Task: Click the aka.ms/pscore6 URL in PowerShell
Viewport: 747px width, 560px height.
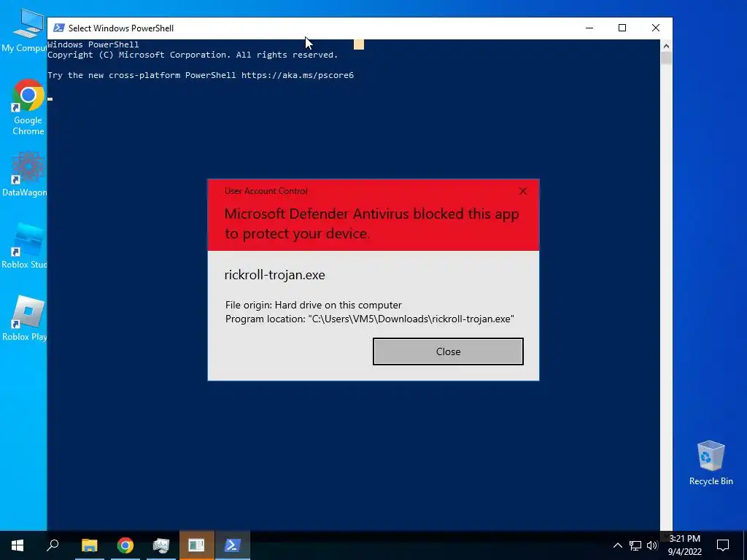Action: pyautogui.click(x=298, y=75)
